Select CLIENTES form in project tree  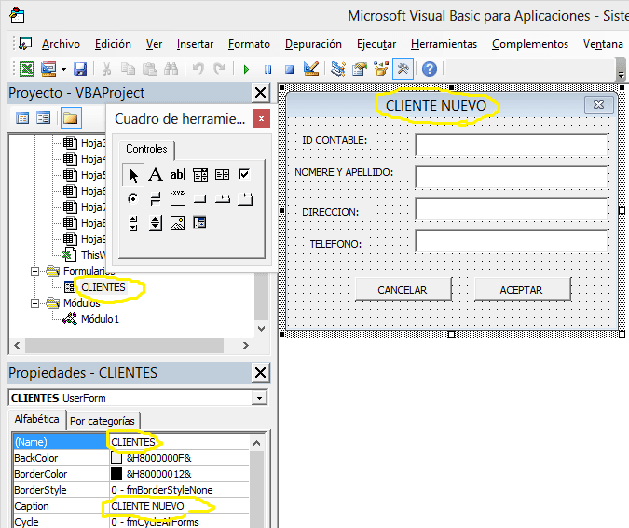[x=103, y=287]
